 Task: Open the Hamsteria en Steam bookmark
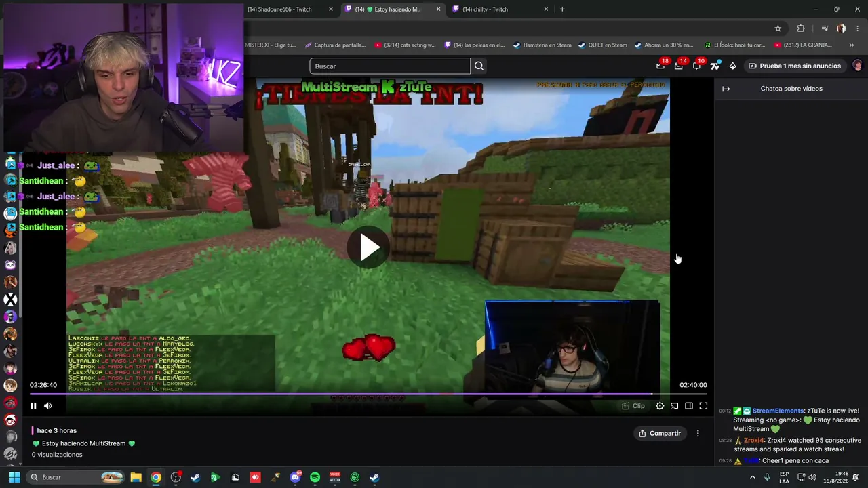tap(542, 45)
